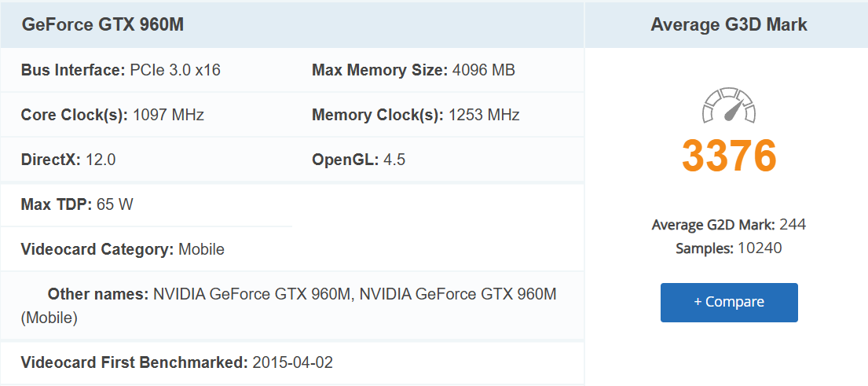868x386 pixels.
Task: Select the Videocard Category Mobile row
Action: (x=123, y=249)
